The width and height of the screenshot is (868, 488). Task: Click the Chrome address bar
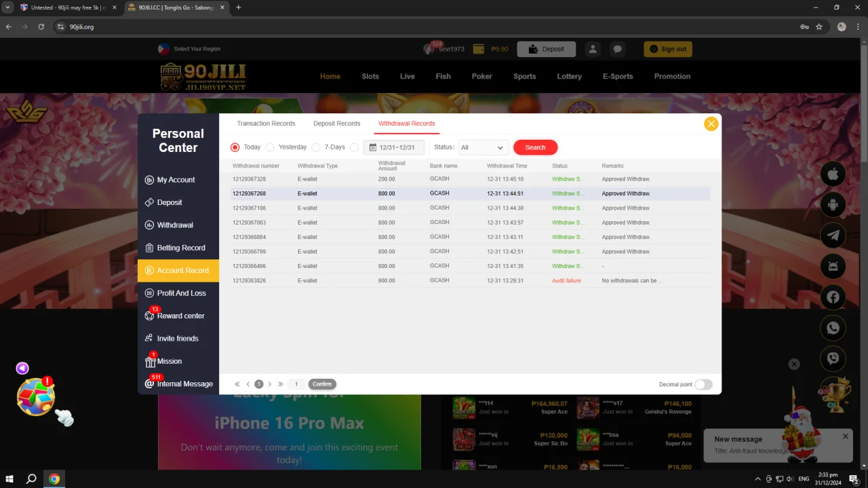[x=427, y=27]
